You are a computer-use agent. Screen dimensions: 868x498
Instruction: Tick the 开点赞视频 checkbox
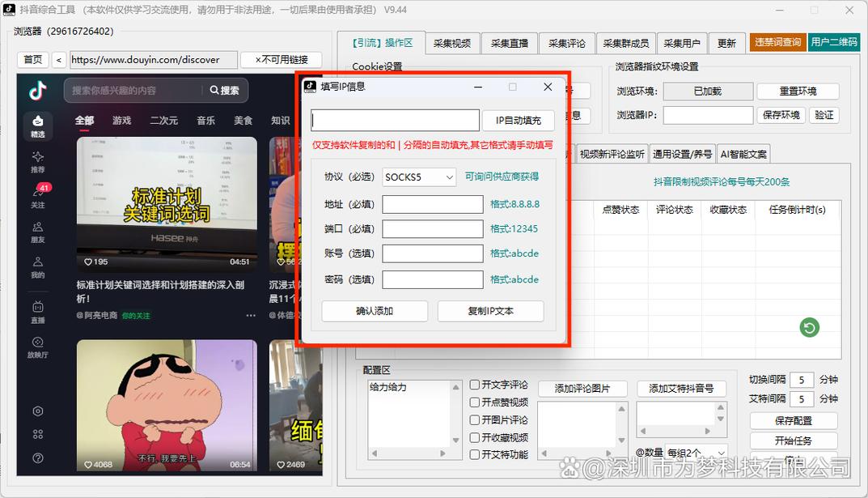[475, 402]
